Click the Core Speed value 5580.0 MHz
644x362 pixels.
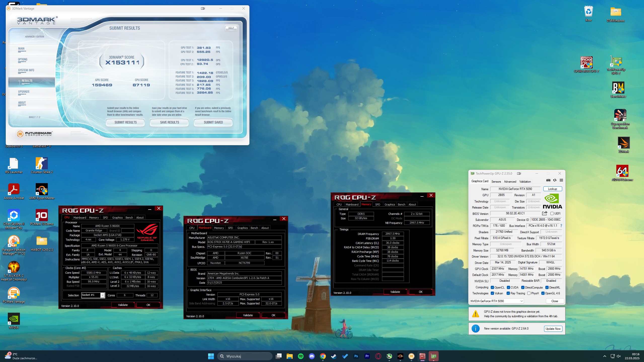[x=94, y=273]
